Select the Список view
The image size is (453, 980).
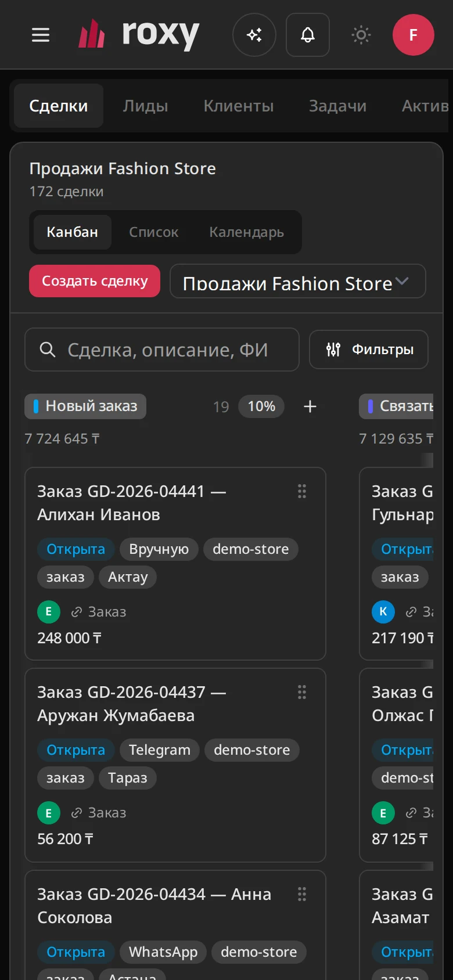154,232
